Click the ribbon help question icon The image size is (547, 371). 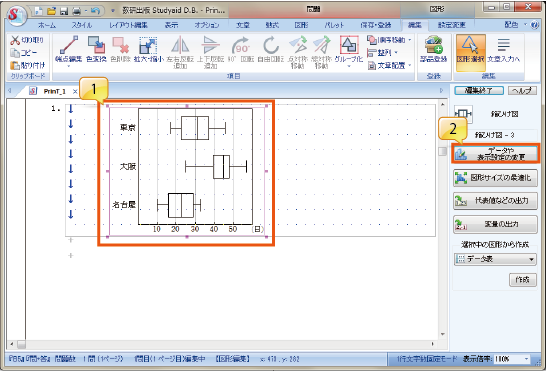point(535,25)
